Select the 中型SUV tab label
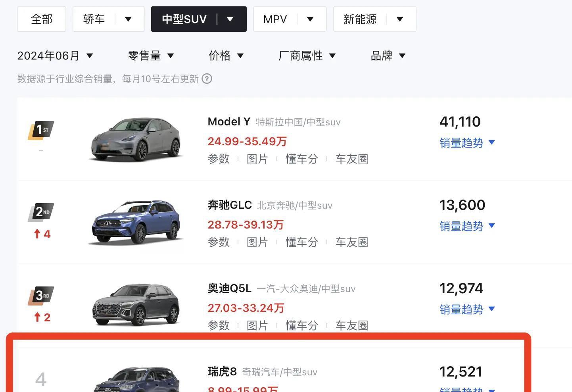Viewport: 572px width, 392px height. pos(184,19)
